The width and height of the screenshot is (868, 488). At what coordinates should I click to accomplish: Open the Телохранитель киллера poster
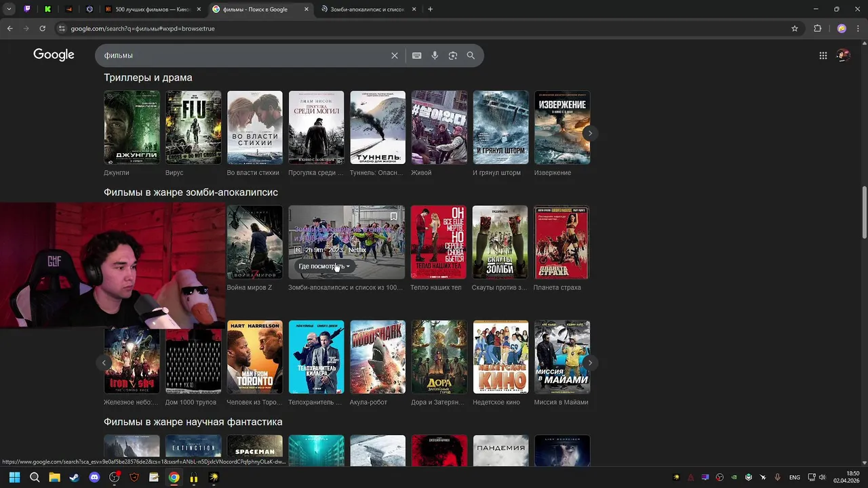(316, 357)
